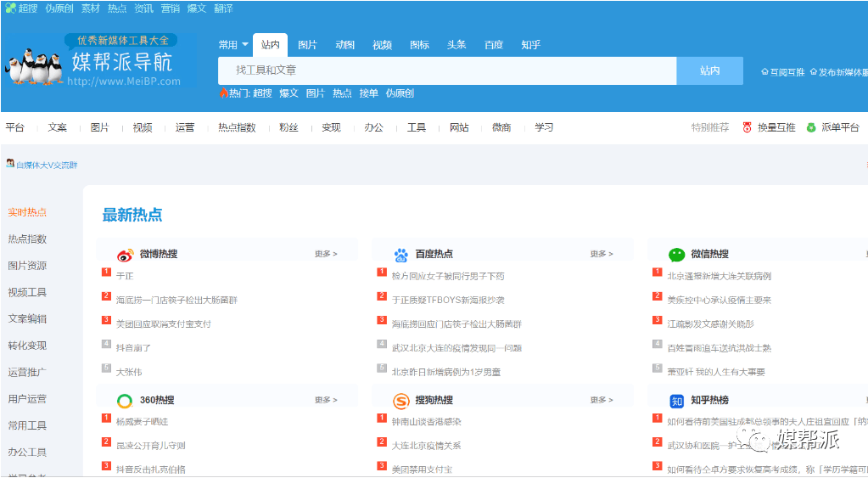
Task: Open the 热点指数 navigation menu item
Action: pos(237,127)
